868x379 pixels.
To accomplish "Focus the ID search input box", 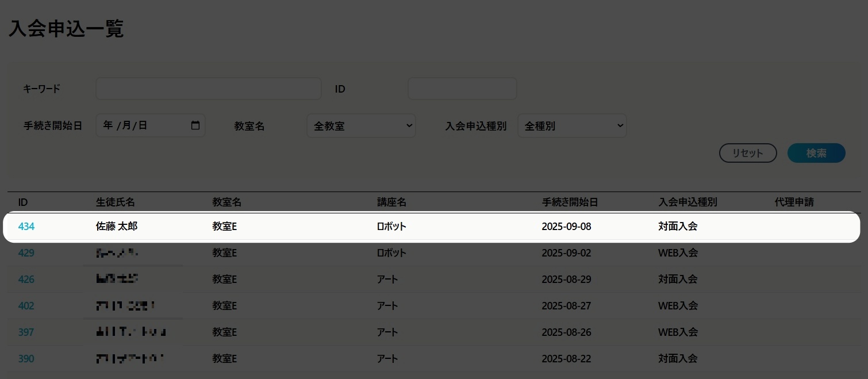I will tap(462, 89).
